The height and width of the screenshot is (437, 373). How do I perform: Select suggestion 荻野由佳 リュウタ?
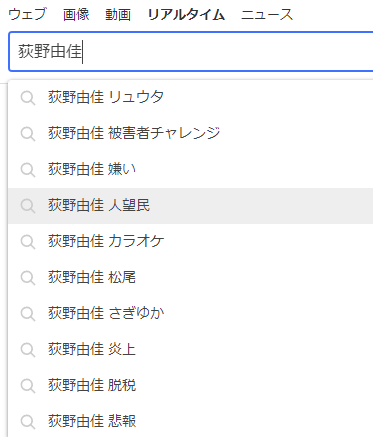click(x=191, y=97)
